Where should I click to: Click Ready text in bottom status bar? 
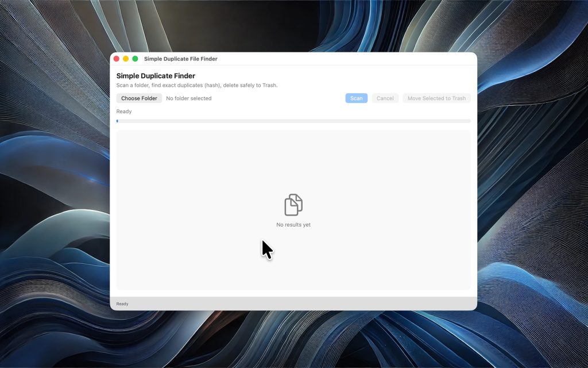click(122, 304)
